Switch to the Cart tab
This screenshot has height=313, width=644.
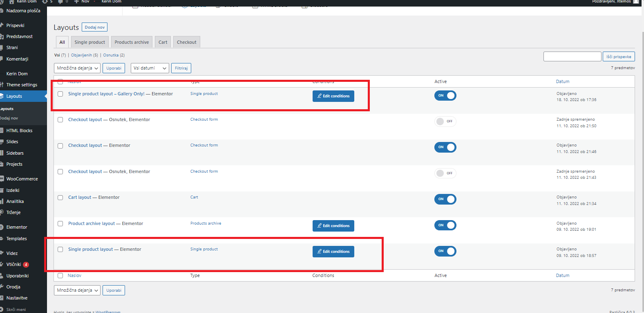pos(163,42)
